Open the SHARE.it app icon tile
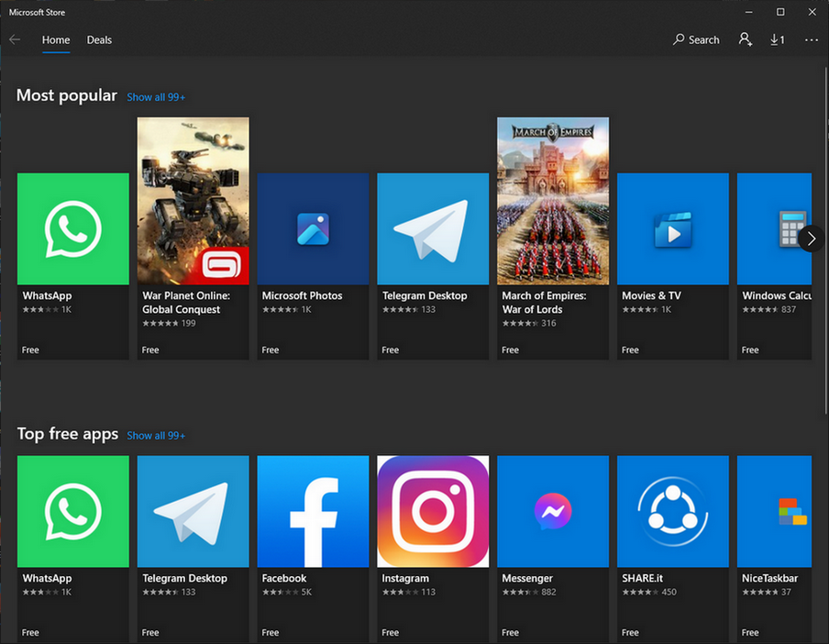Screen dimensions: 829x644 pyautogui.click(x=673, y=511)
